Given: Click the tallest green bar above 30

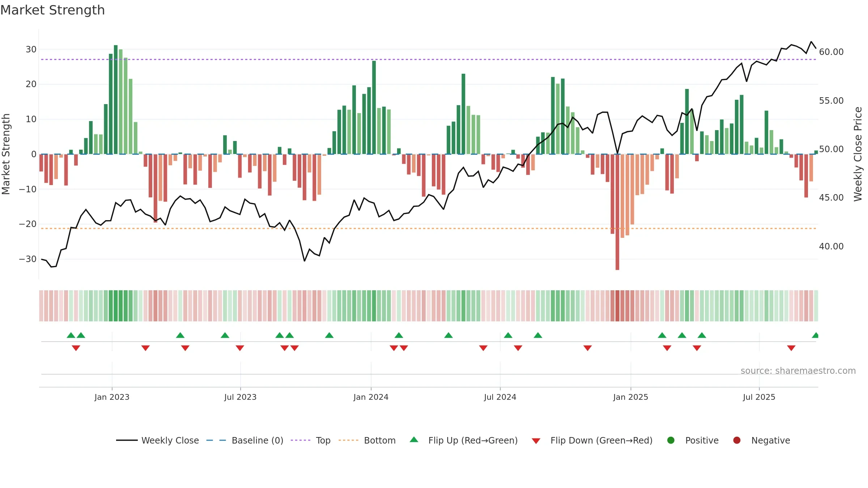Looking at the screenshot, I should coord(116,99).
